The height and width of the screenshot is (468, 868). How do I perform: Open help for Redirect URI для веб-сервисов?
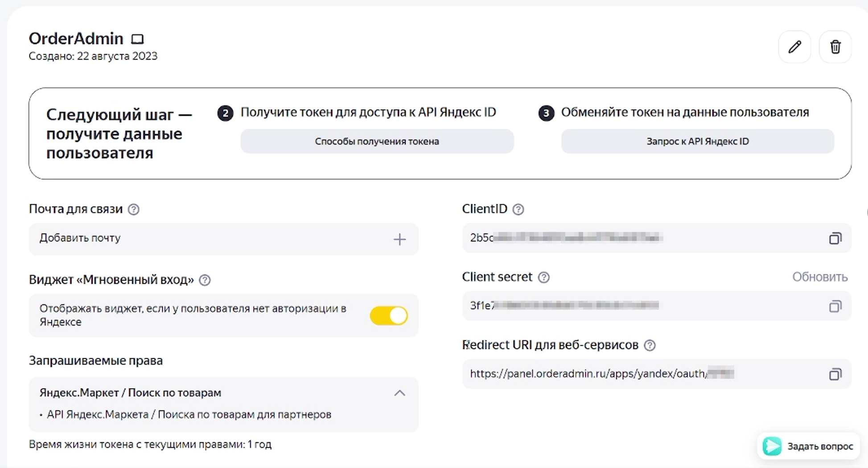(x=650, y=345)
